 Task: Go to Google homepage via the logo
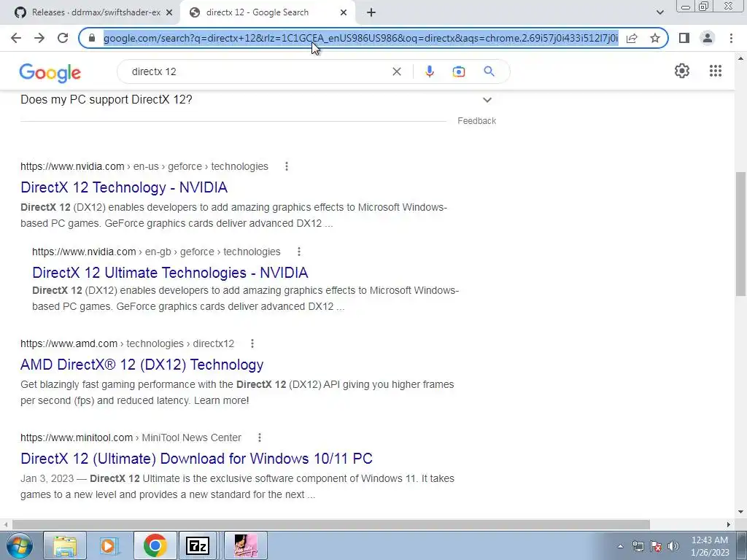click(x=50, y=72)
